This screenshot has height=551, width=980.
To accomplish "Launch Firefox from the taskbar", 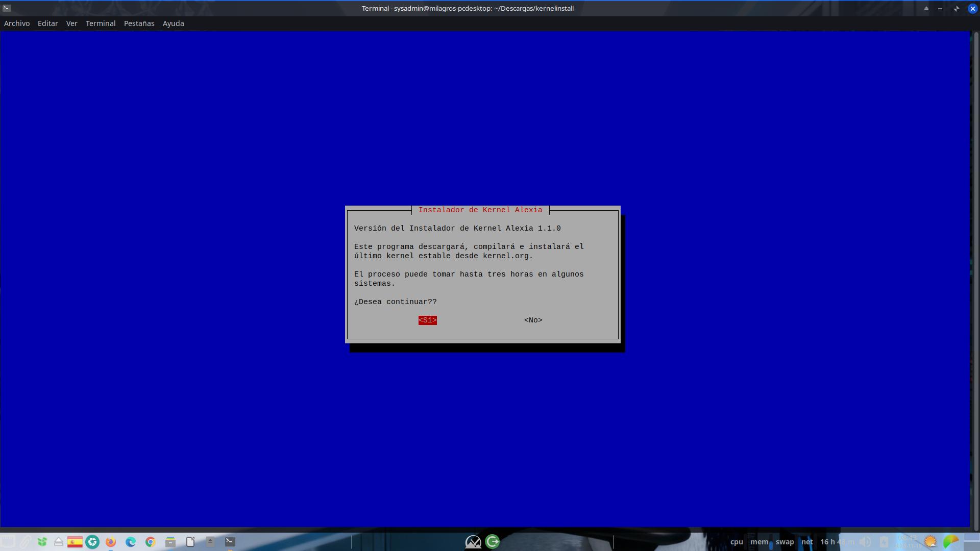I will point(111,542).
